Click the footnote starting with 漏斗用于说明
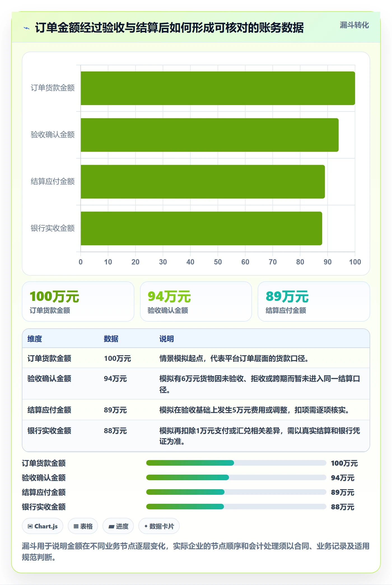392x585 pixels. pyautogui.click(x=196, y=552)
